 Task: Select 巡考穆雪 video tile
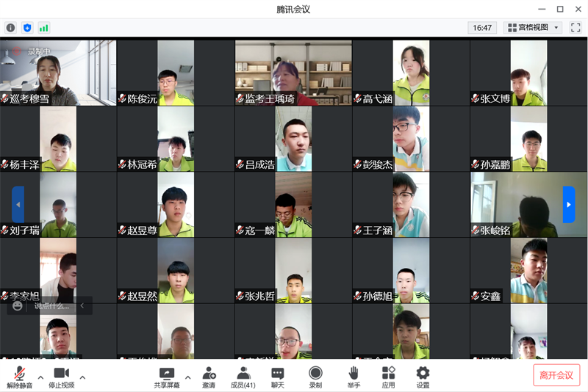58,73
